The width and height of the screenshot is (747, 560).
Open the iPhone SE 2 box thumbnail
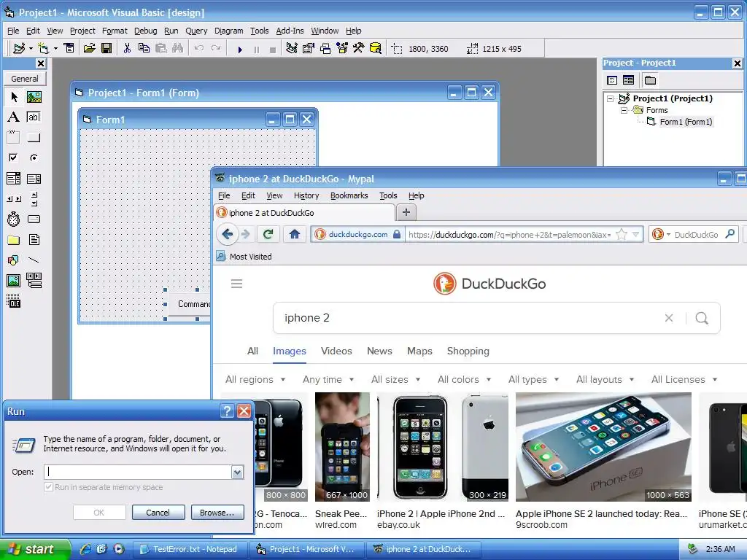pyautogui.click(x=603, y=447)
